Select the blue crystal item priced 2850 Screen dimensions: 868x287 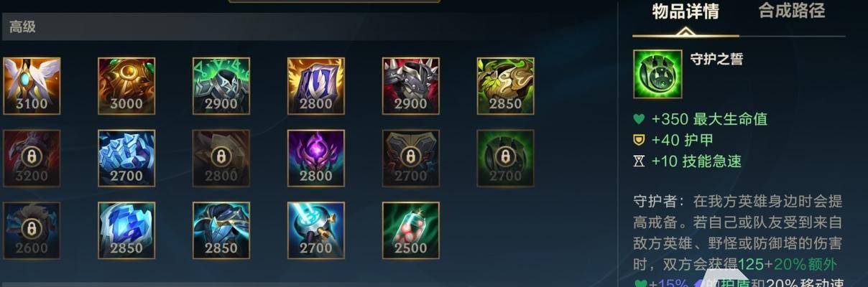126,230
